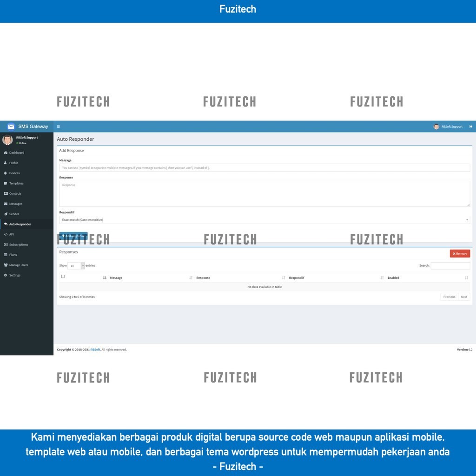The image size is (476, 476).
Task: Click the SMS Gateway envelope logo
Action: coord(11,126)
